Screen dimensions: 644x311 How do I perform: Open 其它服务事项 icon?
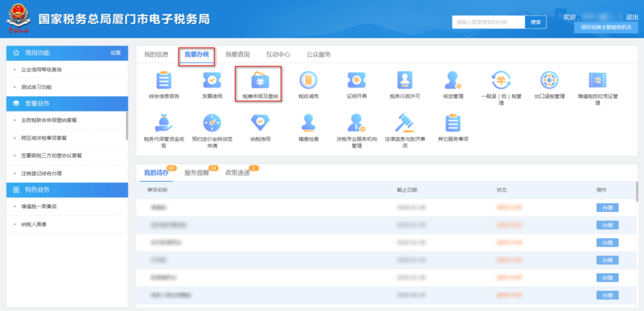(x=453, y=123)
